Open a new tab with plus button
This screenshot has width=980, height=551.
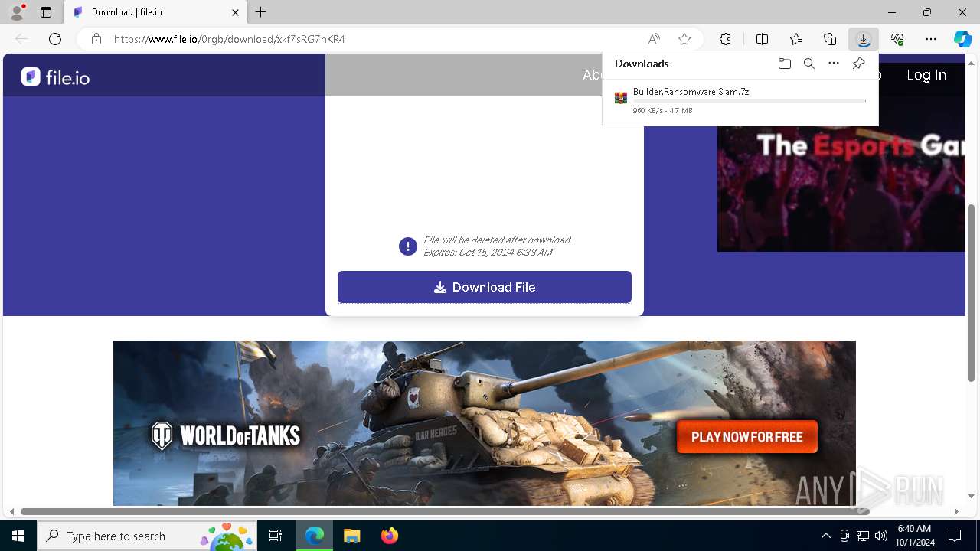pos(261,12)
